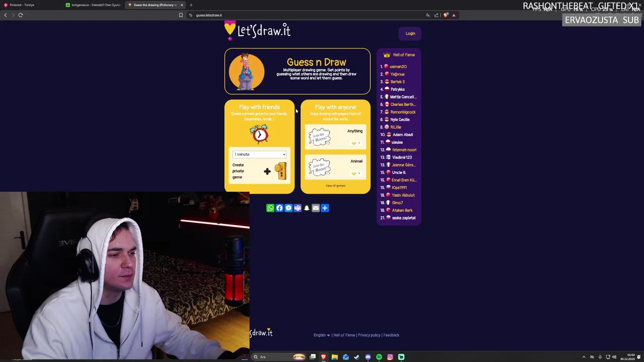Reload the page with refresh icon
The width and height of the screenshot is (644, 362).
(x=21, y=15)
